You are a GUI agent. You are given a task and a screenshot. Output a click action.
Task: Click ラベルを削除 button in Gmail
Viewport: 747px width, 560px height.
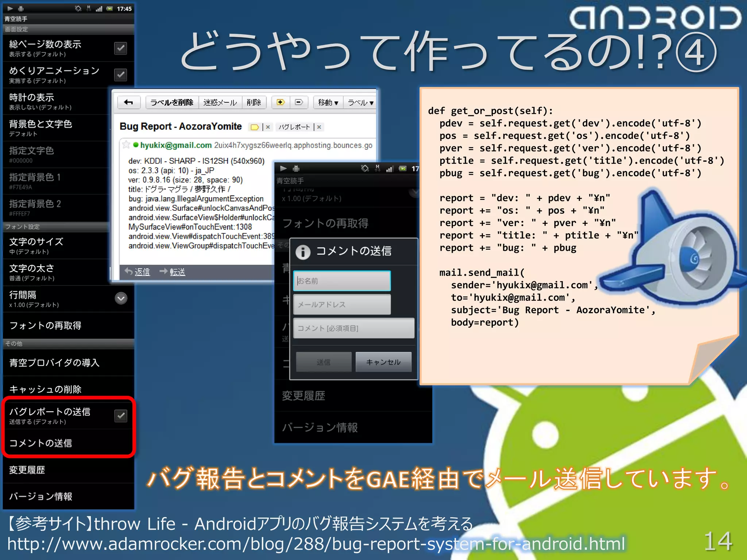172,102
